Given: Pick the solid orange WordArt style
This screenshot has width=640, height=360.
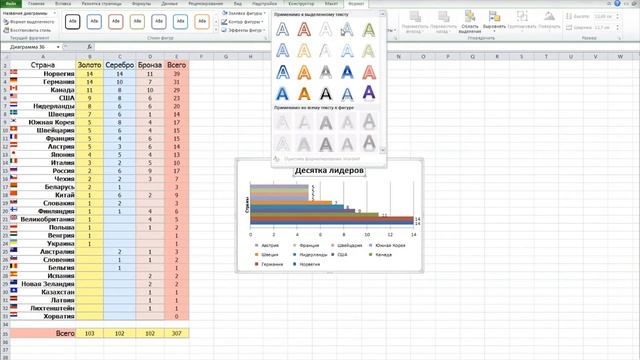Looking at the screenshot, I should [x=304, y=93].
